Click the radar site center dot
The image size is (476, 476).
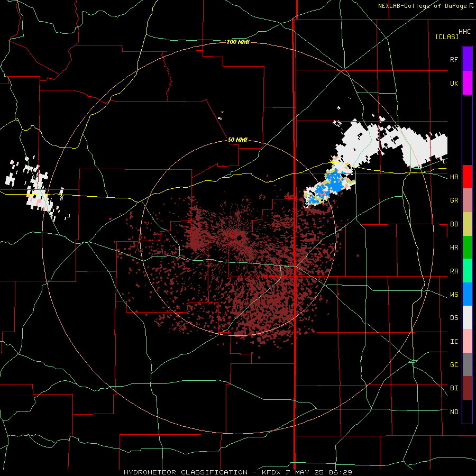pos(239,238)
